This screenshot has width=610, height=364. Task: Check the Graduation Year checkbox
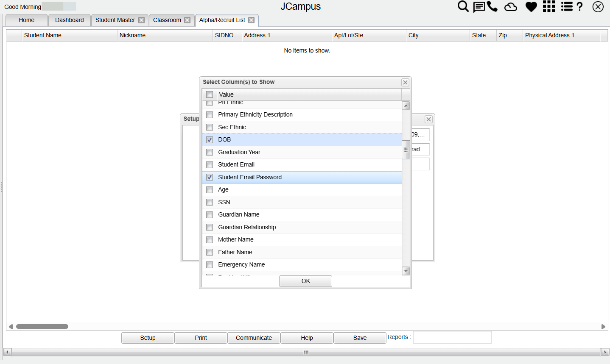[210, 152]
